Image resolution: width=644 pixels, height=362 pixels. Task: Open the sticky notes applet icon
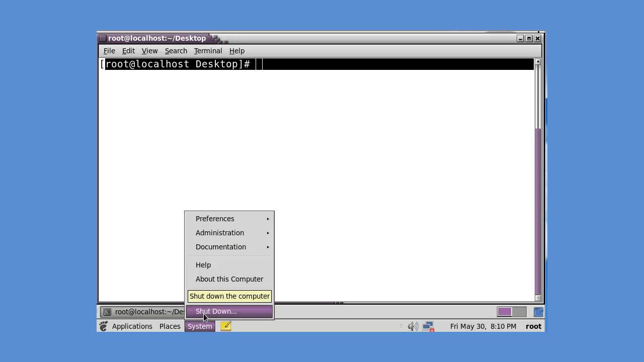[226, 326]
